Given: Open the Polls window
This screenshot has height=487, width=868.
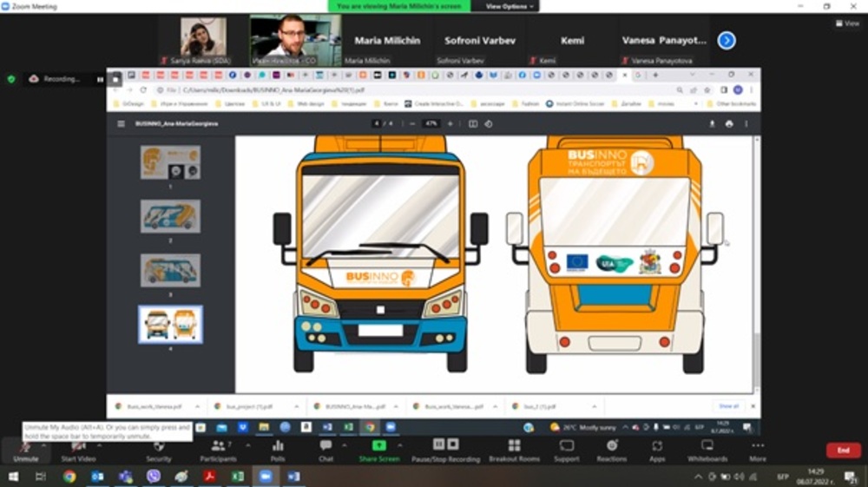Looking at the screenshot, I should tap(278, 451).
